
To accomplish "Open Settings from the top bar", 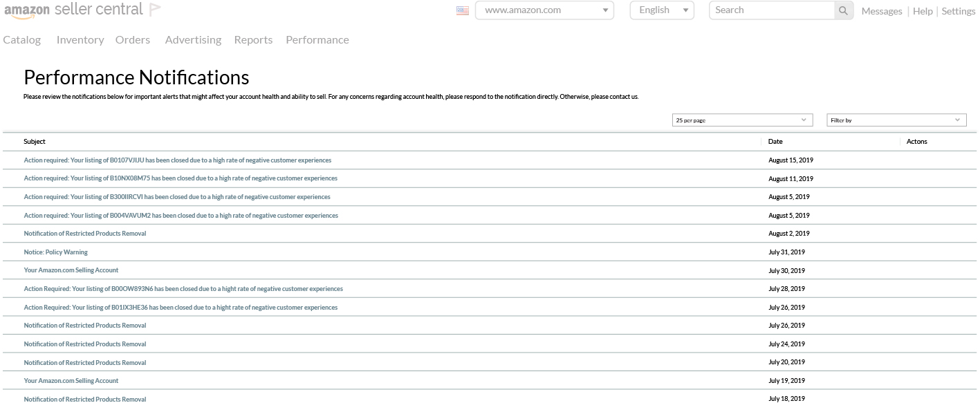I will tap(959, 11).
